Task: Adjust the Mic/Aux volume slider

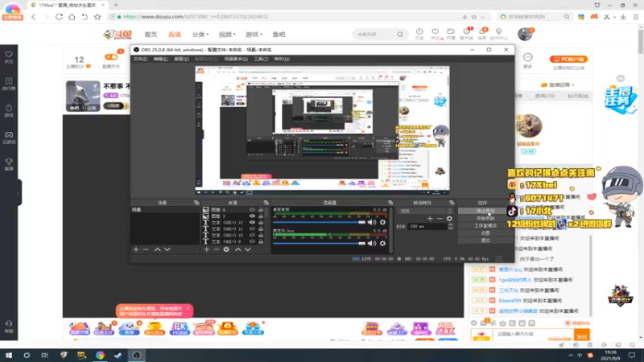Action: [x=319, y=244]
